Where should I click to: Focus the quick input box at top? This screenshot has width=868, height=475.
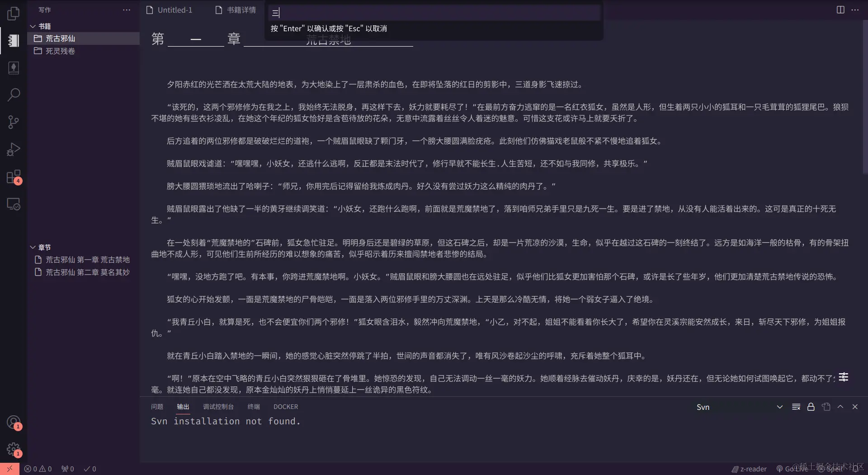[x=434, y=13]
